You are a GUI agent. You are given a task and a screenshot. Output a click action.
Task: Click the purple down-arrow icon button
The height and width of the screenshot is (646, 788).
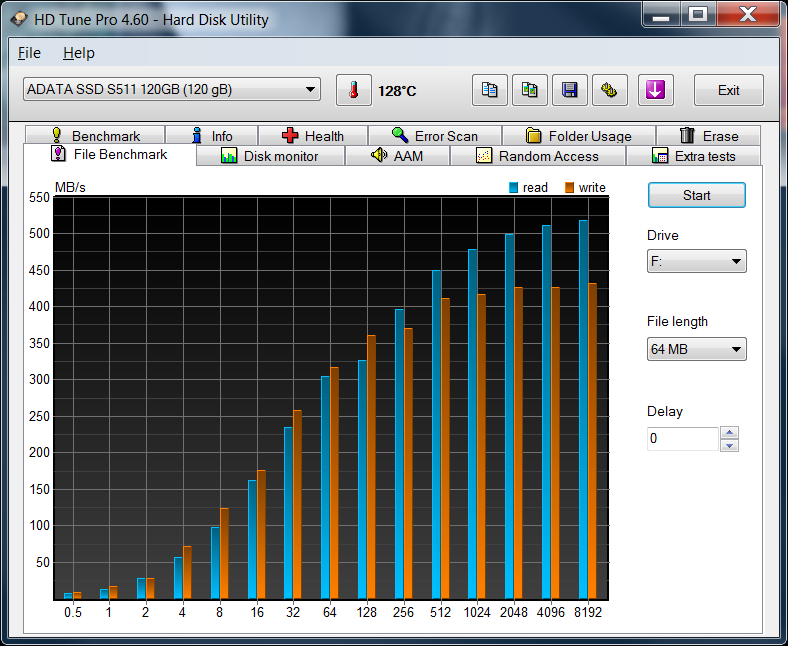[x=655, y=90]
